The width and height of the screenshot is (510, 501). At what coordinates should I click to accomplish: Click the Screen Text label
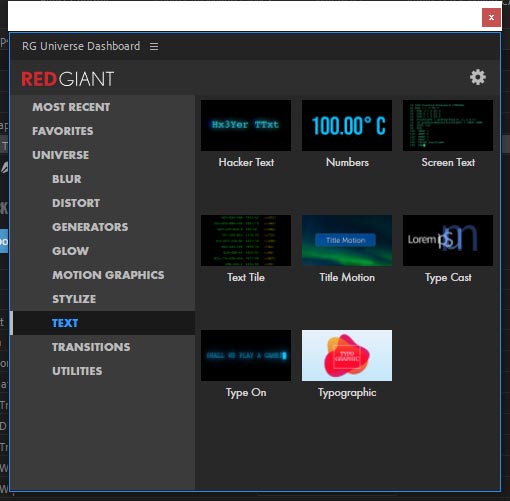click(448, 162)
